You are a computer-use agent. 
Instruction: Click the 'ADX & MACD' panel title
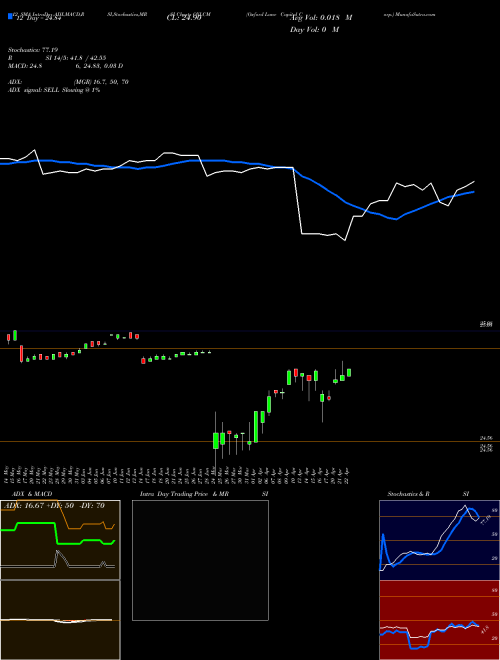32,494
